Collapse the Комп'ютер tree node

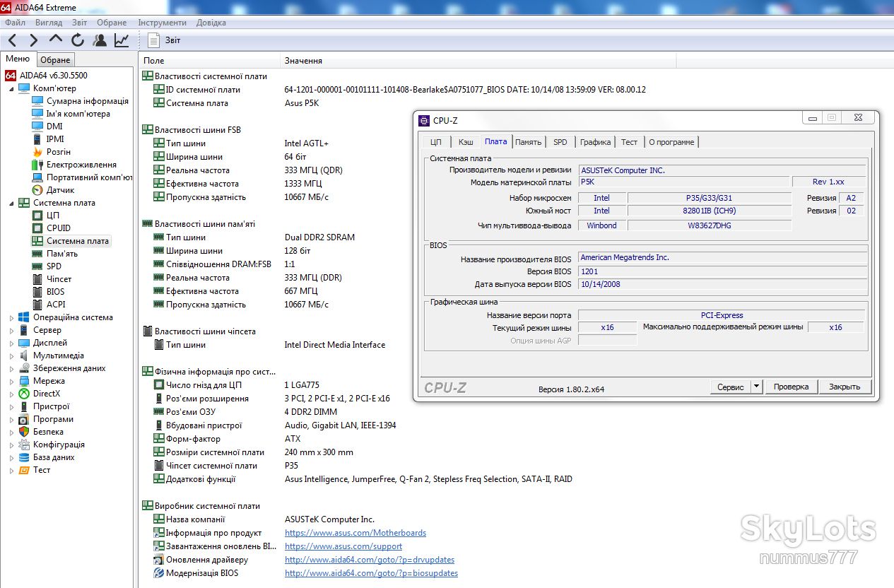[11, 89]
